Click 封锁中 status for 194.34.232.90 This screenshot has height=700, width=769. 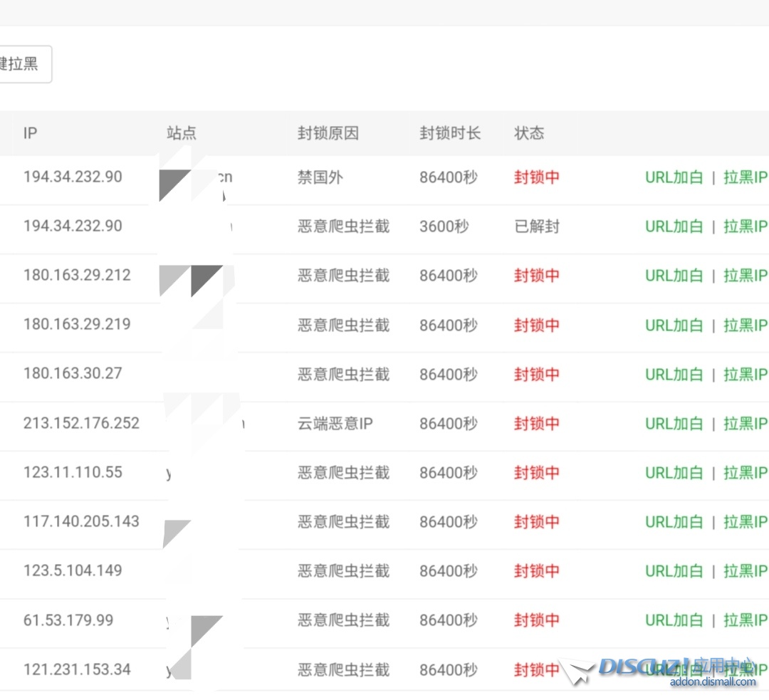(537, 177)
